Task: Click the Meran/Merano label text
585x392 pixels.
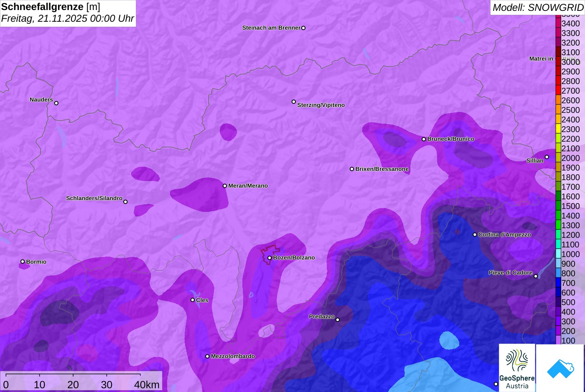Action: [x=248, y=186]
